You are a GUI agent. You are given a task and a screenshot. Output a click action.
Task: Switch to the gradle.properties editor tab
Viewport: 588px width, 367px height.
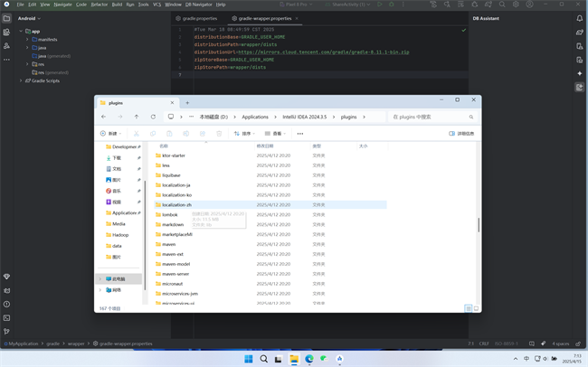199,18
